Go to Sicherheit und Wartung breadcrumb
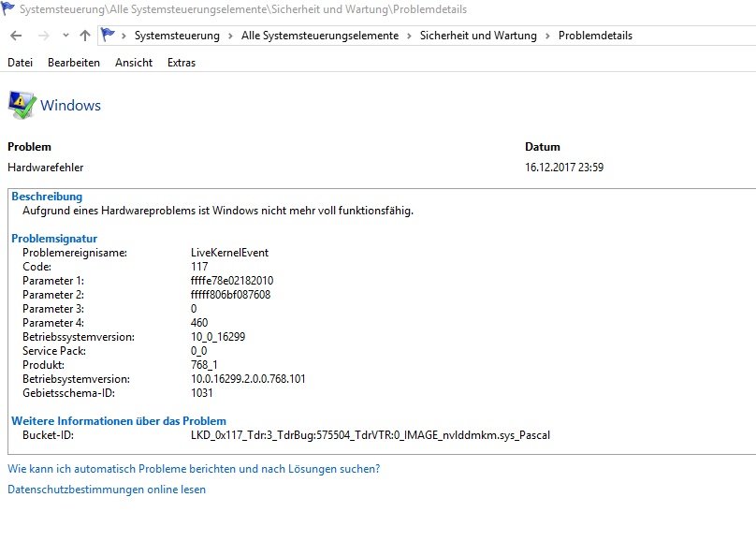This screenshot has height=541, width=756. click(478, 36)
